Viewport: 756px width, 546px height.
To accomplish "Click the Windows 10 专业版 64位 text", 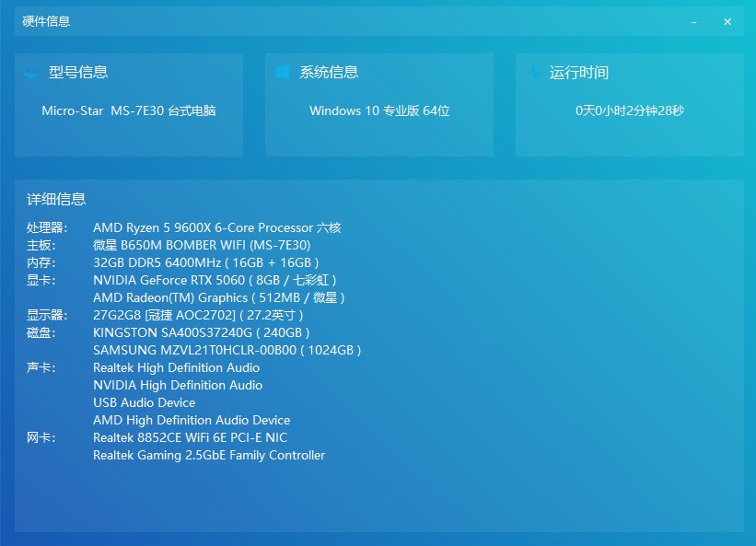I will pyautogui.click(x=379, y=110).
